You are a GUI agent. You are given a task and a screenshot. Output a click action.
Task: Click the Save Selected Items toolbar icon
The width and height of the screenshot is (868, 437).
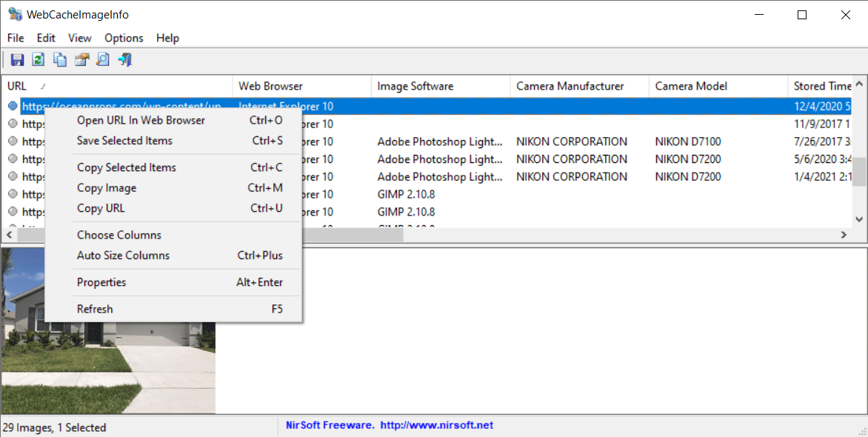17,60
